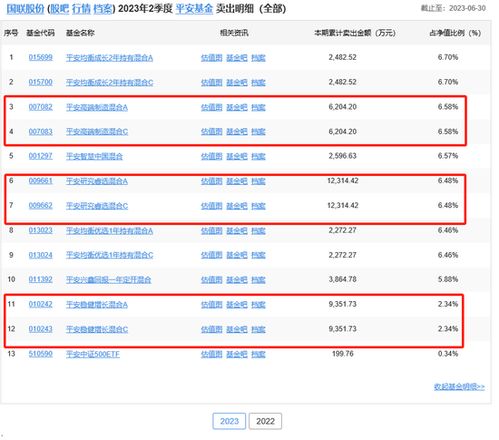This screenshot has height=440, width=499.
Task: Open 平安中证500ETF fund page
Action: [93, 354]
